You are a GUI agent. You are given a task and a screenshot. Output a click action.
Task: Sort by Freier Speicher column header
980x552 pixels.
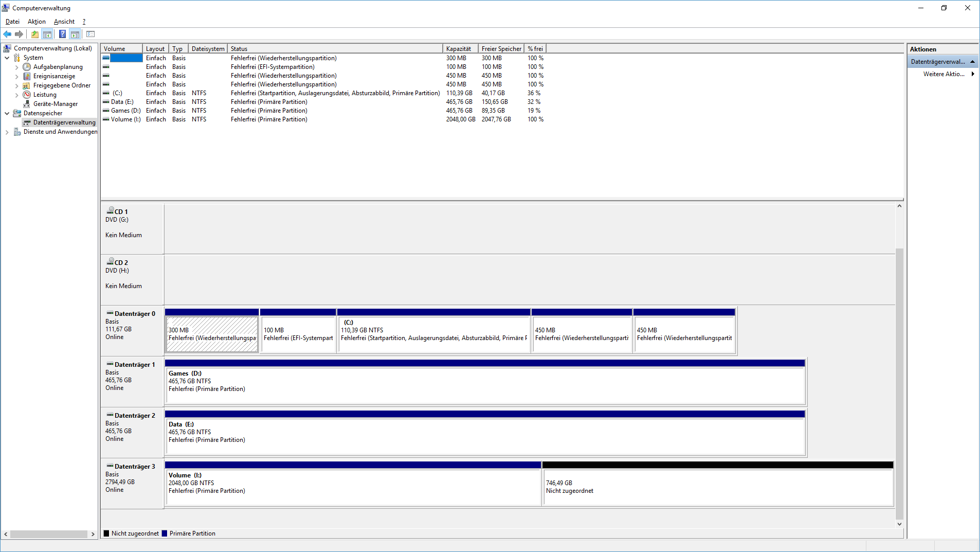point(501,49)
